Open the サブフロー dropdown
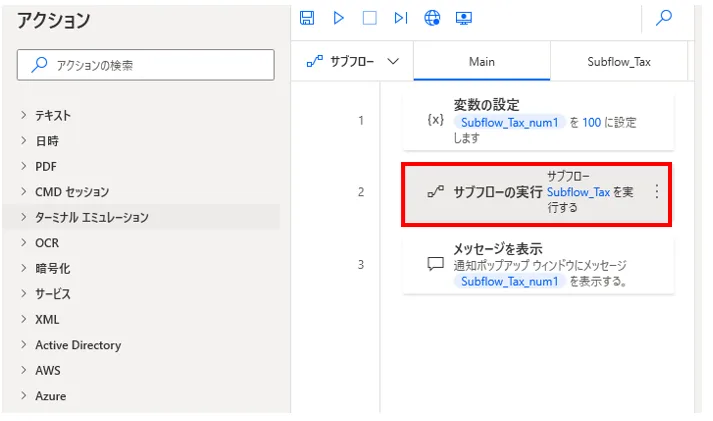 click(352, 61)
